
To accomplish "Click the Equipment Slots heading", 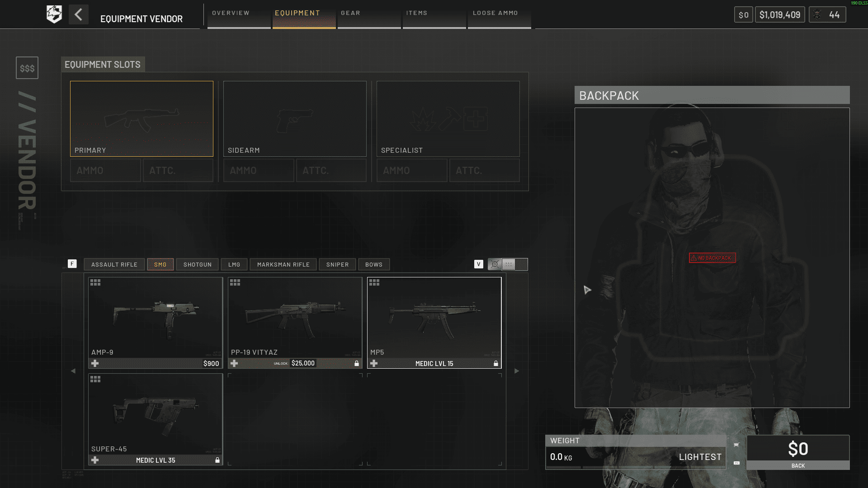I will 103,65.
